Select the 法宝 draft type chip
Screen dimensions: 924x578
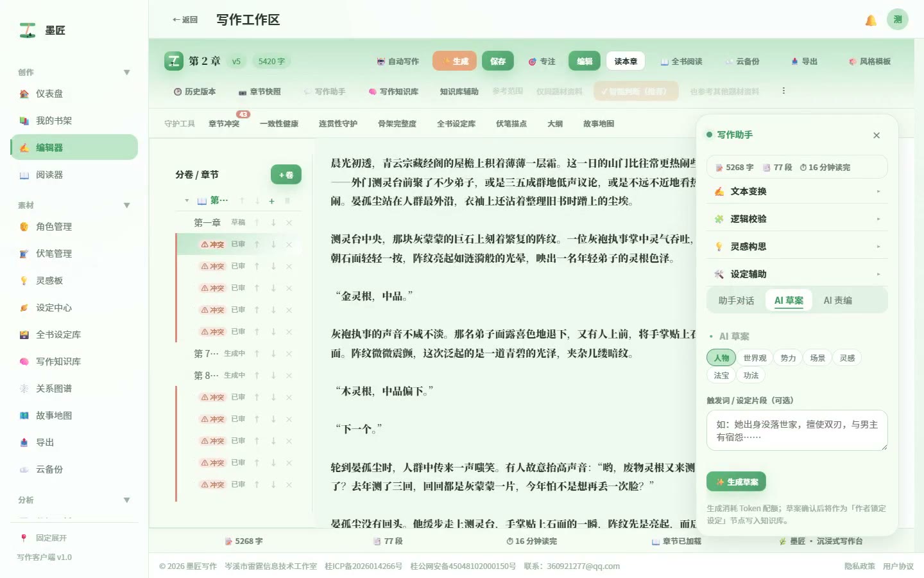tap(721, 376)
